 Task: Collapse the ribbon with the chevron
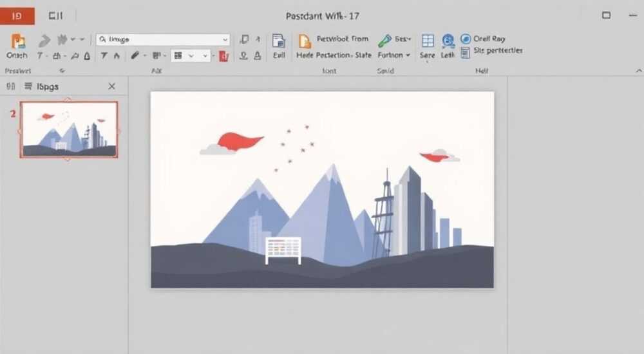pyautogui.click(x=639, y=71)
